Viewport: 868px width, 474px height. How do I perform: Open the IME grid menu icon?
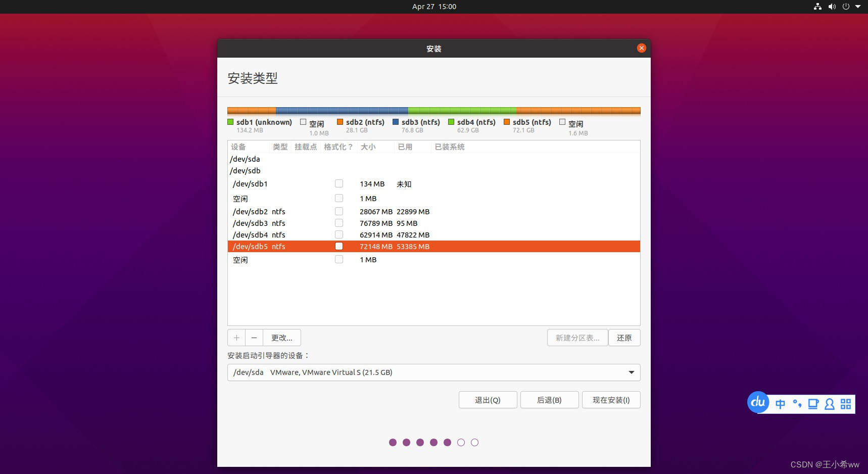(846, 404)
